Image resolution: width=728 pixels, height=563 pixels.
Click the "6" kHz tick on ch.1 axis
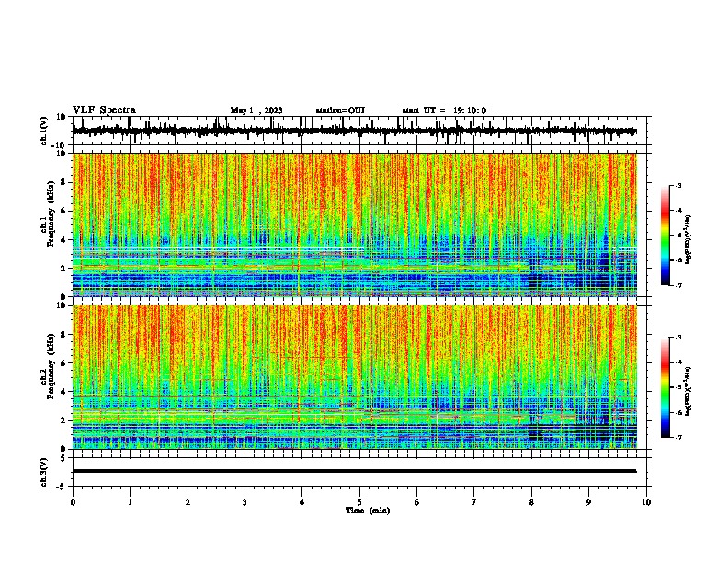63,211
